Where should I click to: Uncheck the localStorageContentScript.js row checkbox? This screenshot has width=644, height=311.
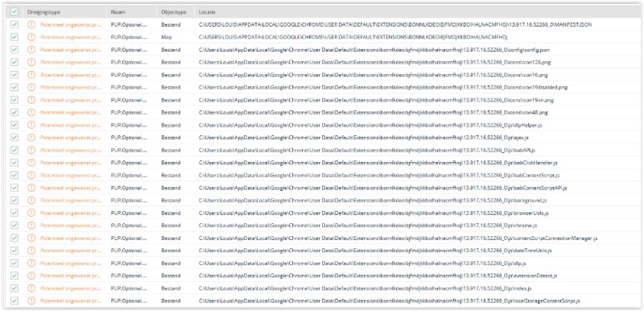point(14,301)
